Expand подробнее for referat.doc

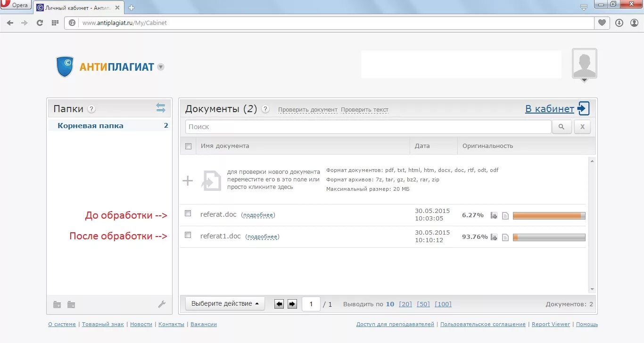coord(258,215)
